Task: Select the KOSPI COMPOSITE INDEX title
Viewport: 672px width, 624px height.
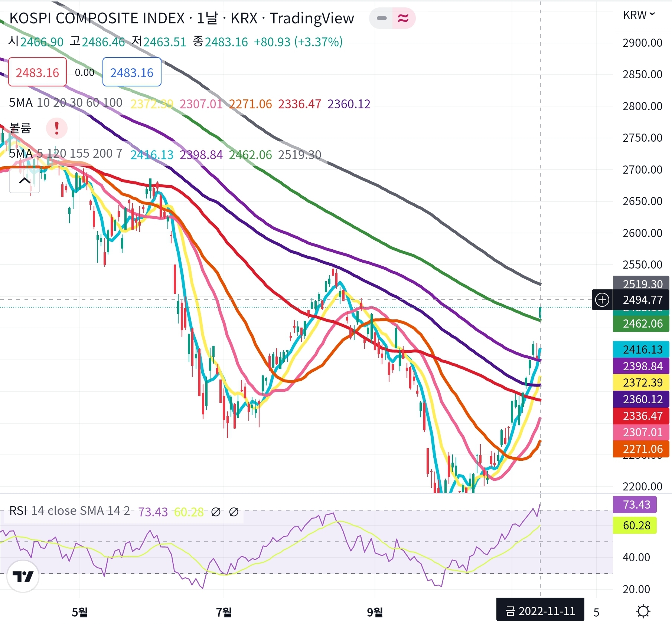Action: [97, 18]
